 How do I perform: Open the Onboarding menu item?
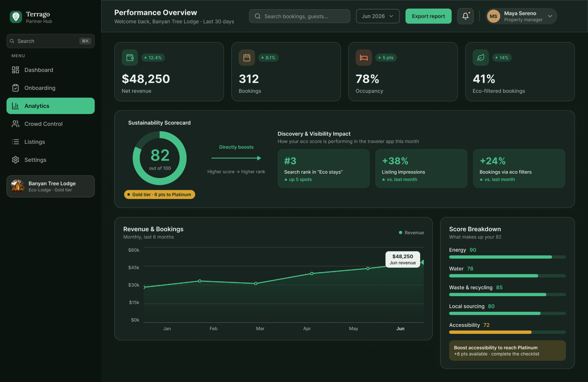pos(51,88)
